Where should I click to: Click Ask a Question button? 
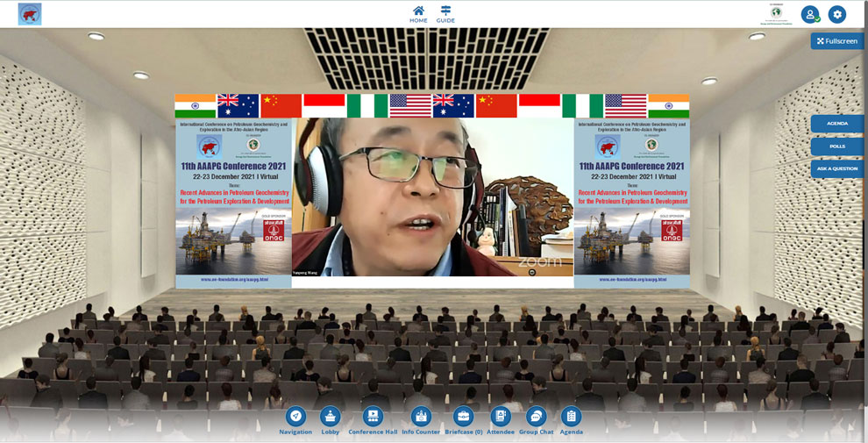click(x=837, y=168)
